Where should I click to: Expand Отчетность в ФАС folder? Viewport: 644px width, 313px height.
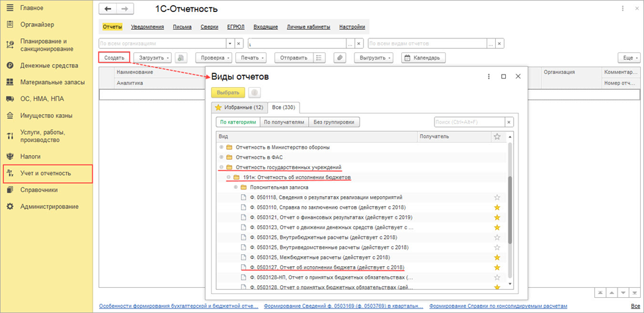221,157
